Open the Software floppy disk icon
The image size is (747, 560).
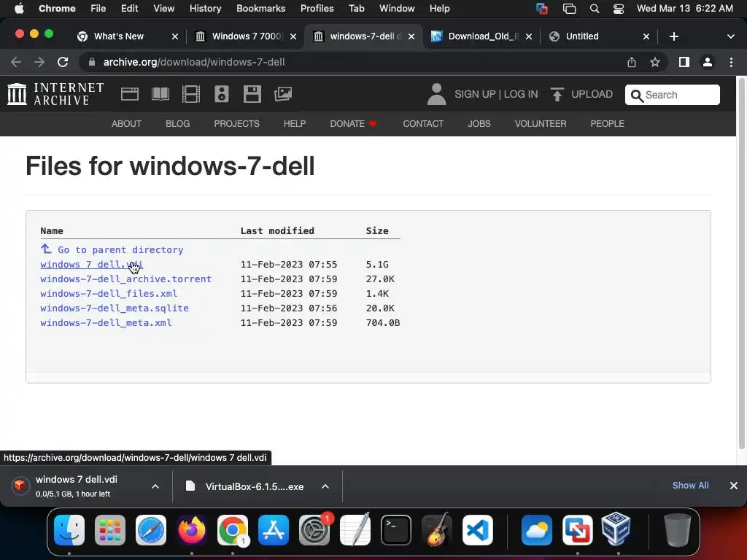click(x=252, y=94)
